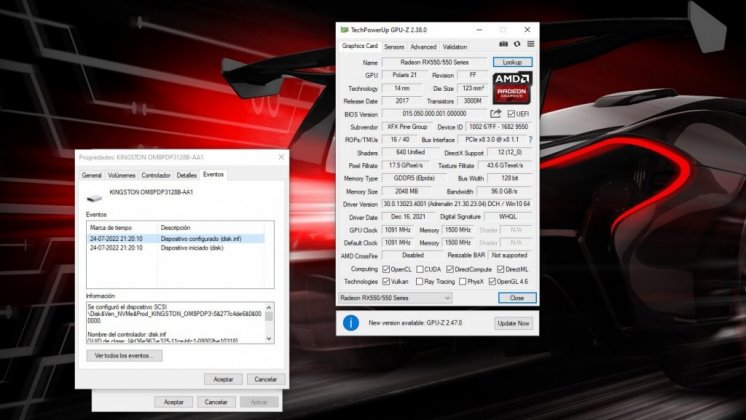746x420 pixels.
Task: Click the scroll down arrow in Información box
Action: 269,339
